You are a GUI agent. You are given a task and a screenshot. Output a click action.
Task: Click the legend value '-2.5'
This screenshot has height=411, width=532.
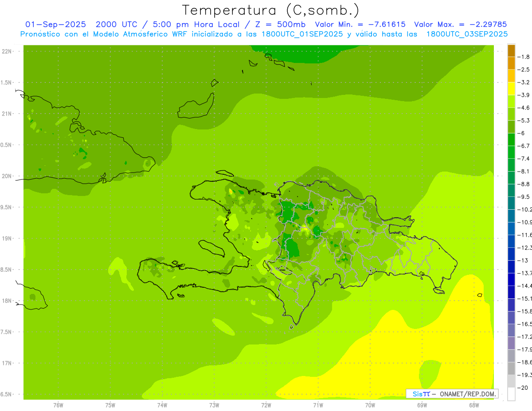tap(523, 70)
